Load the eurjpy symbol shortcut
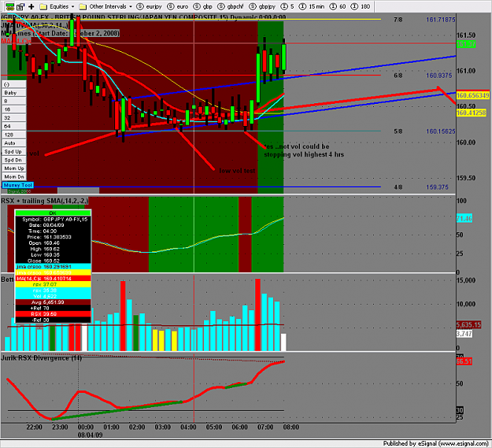492x448 pixels. 150,6
